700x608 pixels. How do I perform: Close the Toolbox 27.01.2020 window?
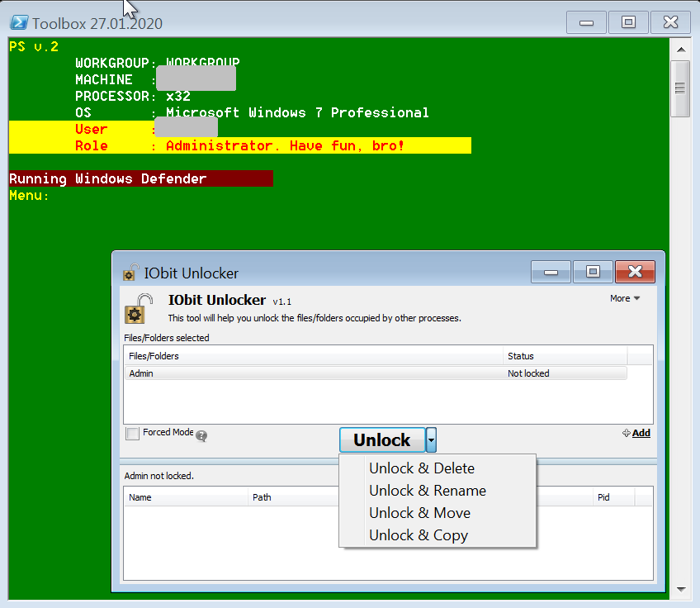670,22
